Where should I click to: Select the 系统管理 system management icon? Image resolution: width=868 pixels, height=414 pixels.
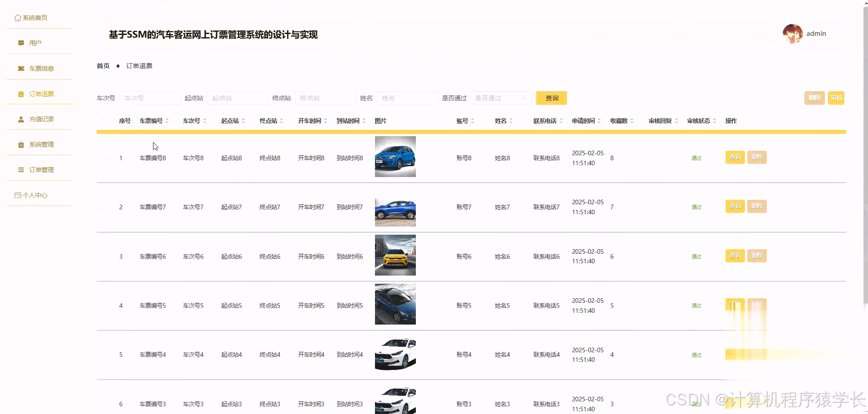pyautogui.click(x=20, y=144)
